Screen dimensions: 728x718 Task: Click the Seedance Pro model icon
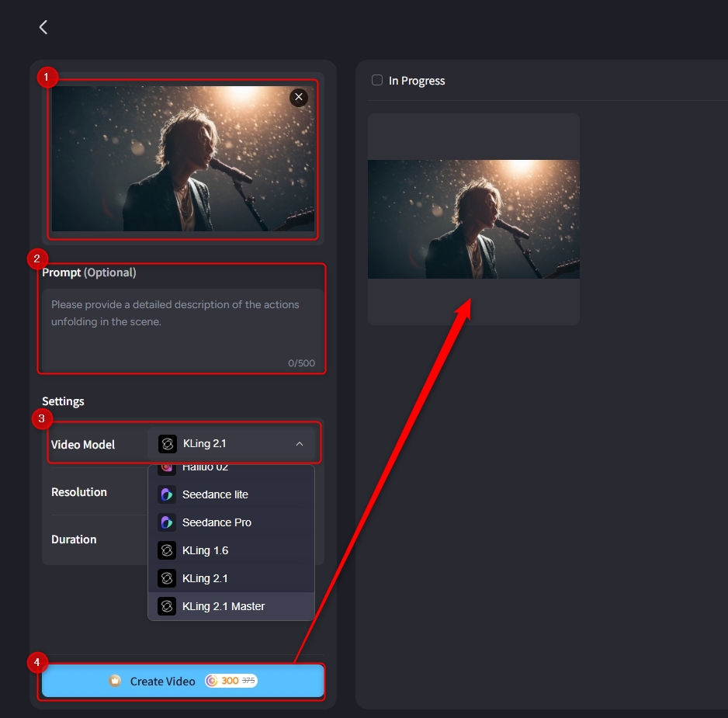tap(167, 522)
